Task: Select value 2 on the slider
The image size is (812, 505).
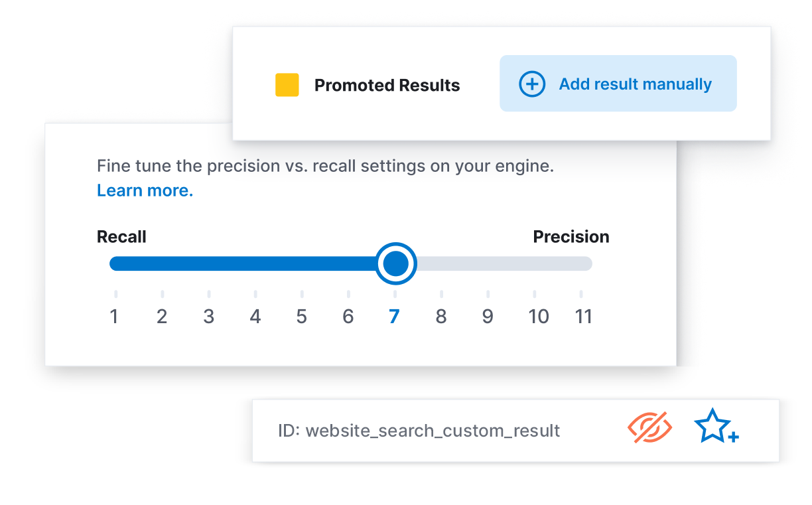Action: [161, 316]
